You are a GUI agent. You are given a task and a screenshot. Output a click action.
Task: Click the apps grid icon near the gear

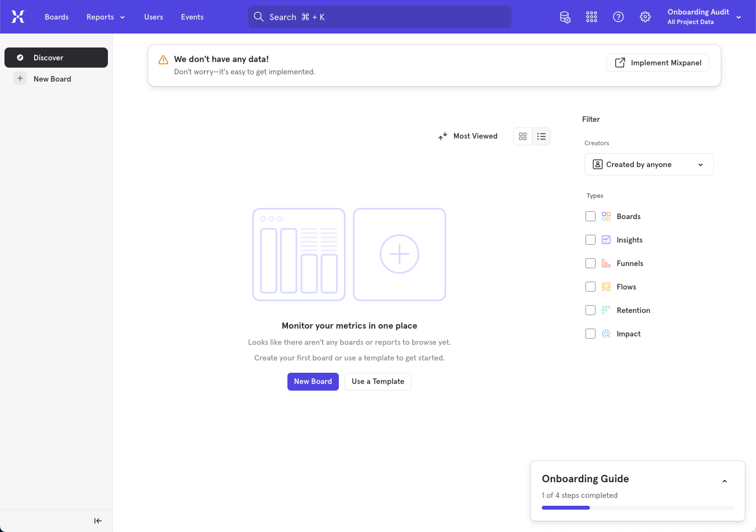(x=592, y=17)
